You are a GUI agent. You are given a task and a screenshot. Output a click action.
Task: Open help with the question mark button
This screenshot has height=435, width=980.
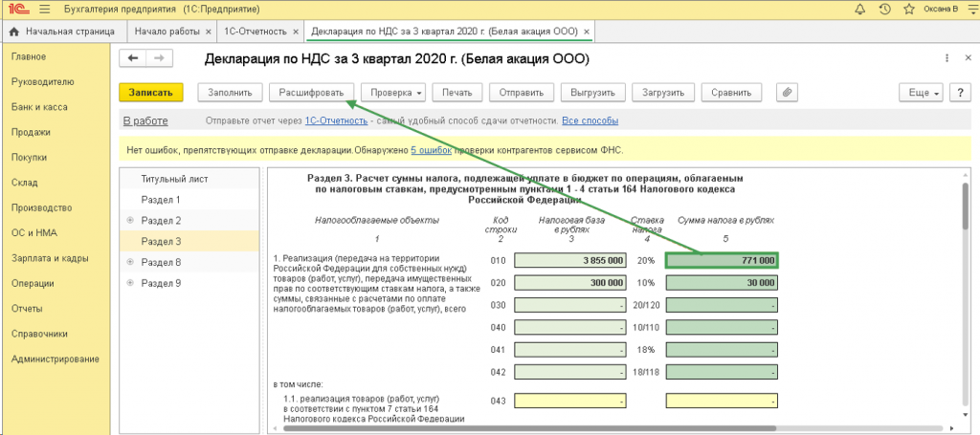point(959,93)
